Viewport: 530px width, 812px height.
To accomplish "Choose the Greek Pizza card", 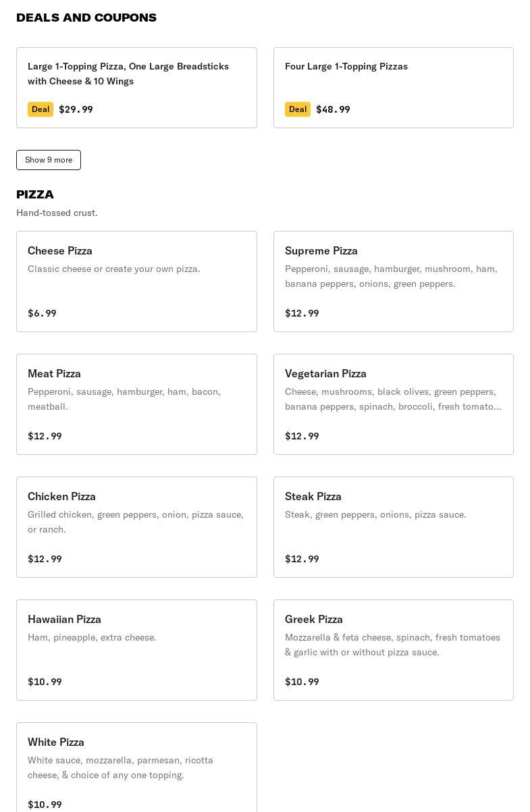I will [394, 650].
